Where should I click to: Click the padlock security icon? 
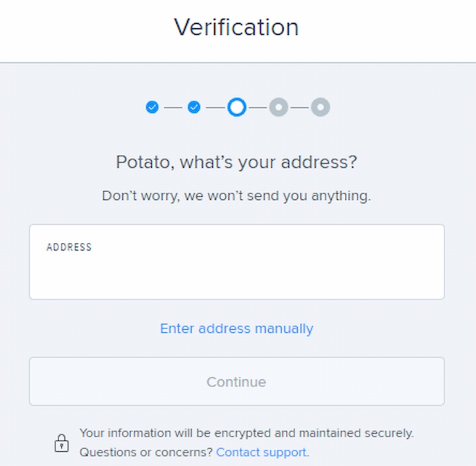click(62, 444)
